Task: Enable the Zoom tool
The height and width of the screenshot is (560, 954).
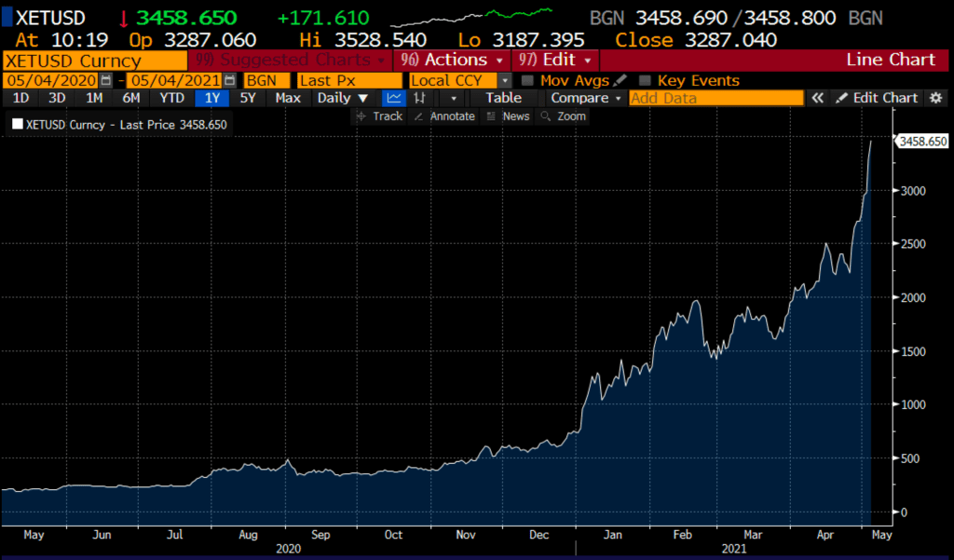Action: point(564,116)
